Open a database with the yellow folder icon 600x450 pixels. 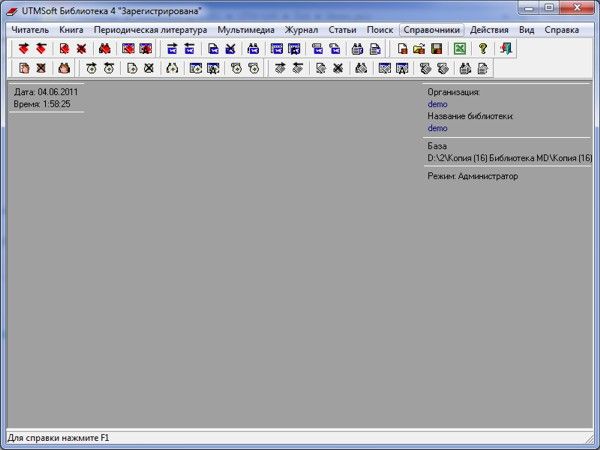[x=419, y=49]
